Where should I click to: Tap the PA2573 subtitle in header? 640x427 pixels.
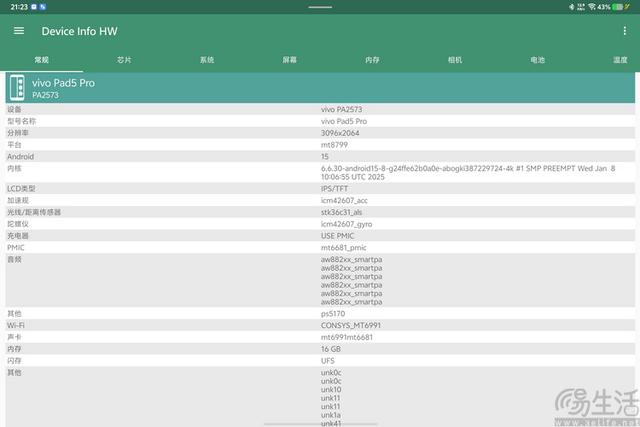[x=45, y=95]
